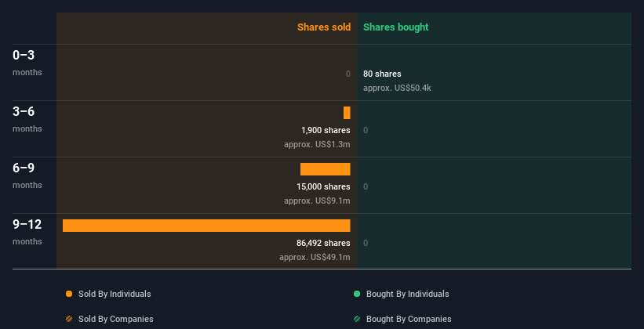Click the green Bought By Individuals legend dot
This screenshot has height=329, width=644.
tap(357, 294)
